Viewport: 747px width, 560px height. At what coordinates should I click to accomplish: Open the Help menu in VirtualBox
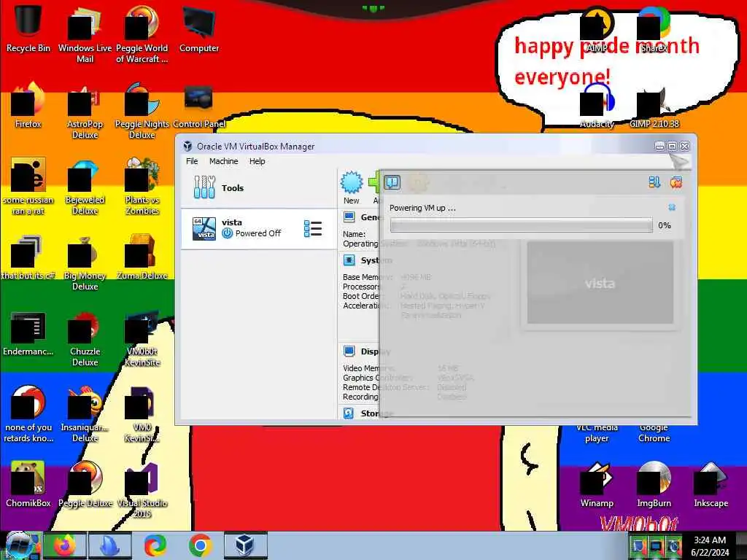click(x=258, y=161)
